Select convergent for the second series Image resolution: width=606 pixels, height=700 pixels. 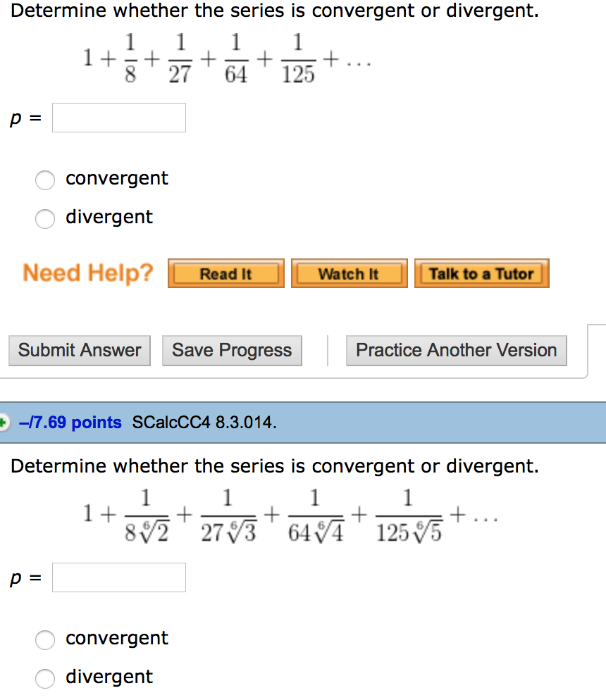click(x=45, y=640)
